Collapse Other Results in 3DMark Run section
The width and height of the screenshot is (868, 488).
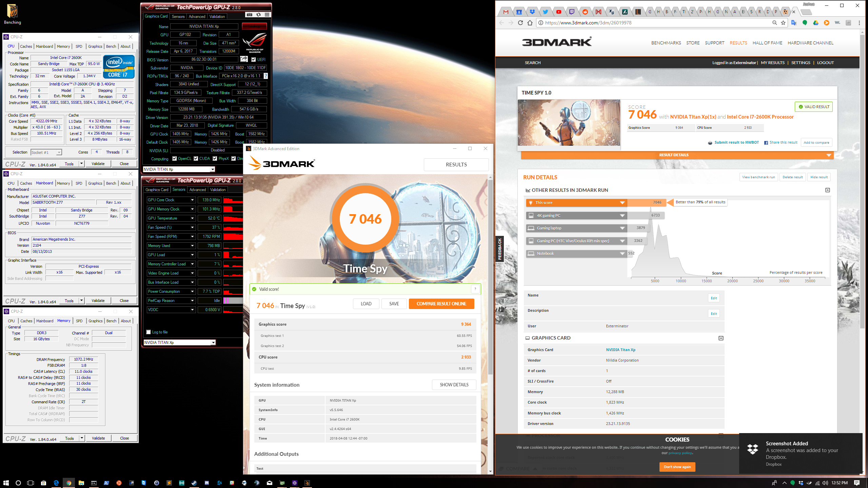click(828, 190)
